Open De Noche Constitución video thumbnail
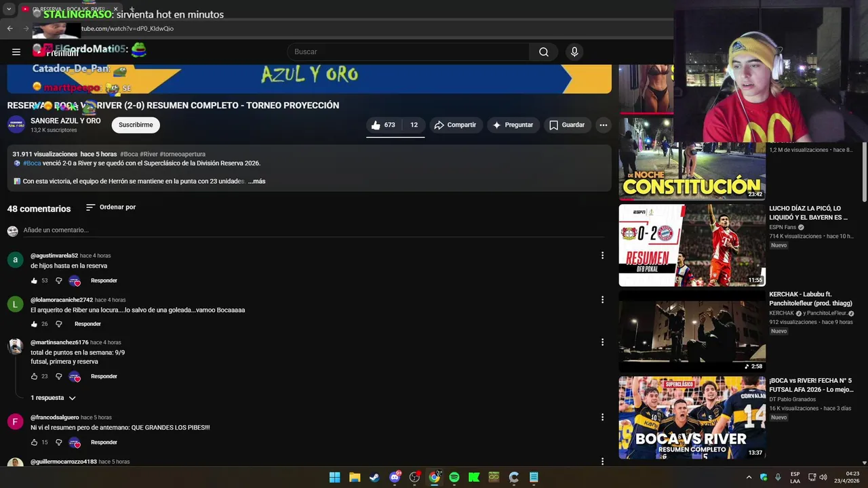Viewport: 868px width, 488px height. [692, 158]
